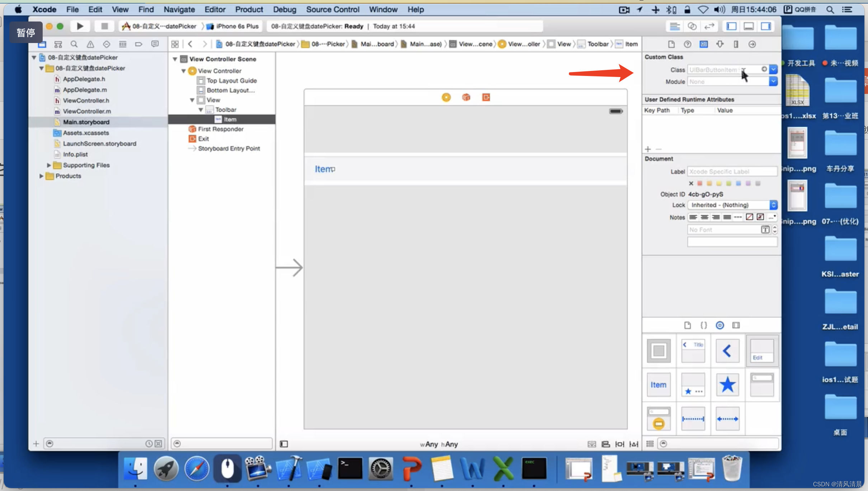The height and width of the screenshot is (491, 868).
Task: Open the Issue navigator warning icon
Action: (90, 44)
